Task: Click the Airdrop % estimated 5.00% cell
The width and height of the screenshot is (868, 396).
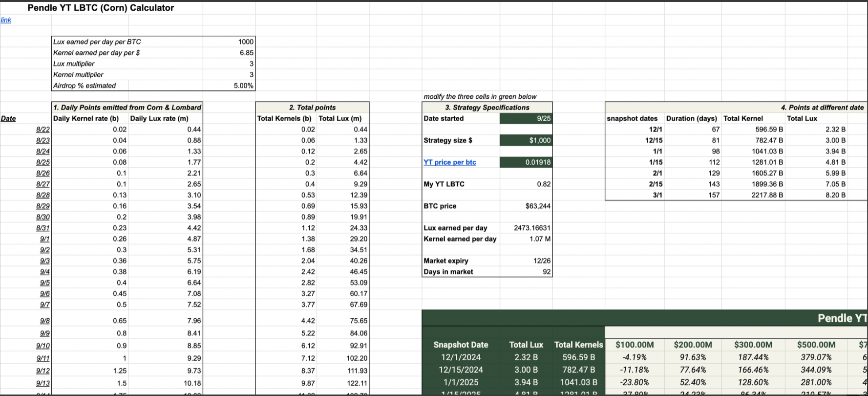Action: pos(229,86)
